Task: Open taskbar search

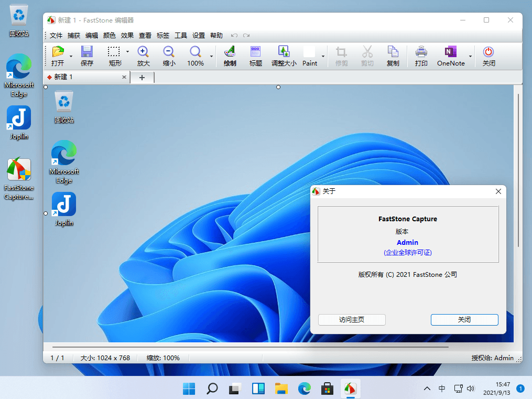Action: (212, 389)
